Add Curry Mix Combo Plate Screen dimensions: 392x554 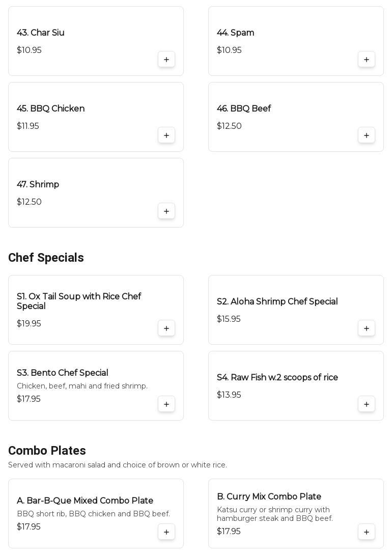(x=367, y=532)
